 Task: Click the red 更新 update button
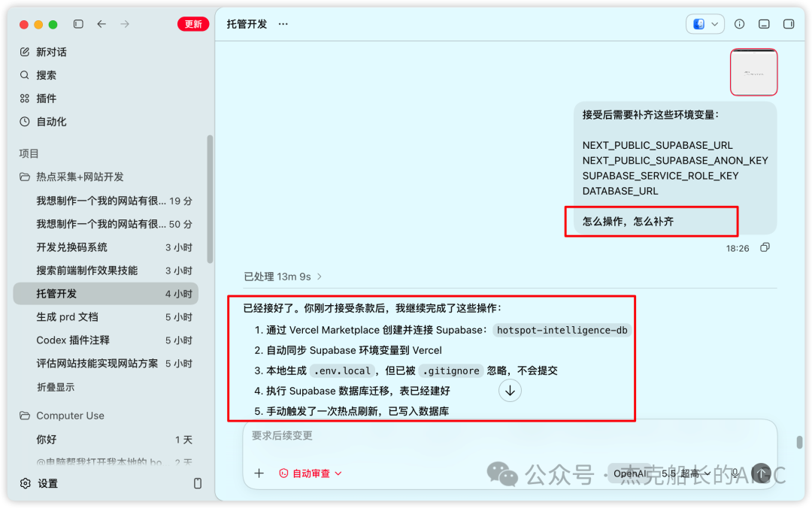[193, 24]
